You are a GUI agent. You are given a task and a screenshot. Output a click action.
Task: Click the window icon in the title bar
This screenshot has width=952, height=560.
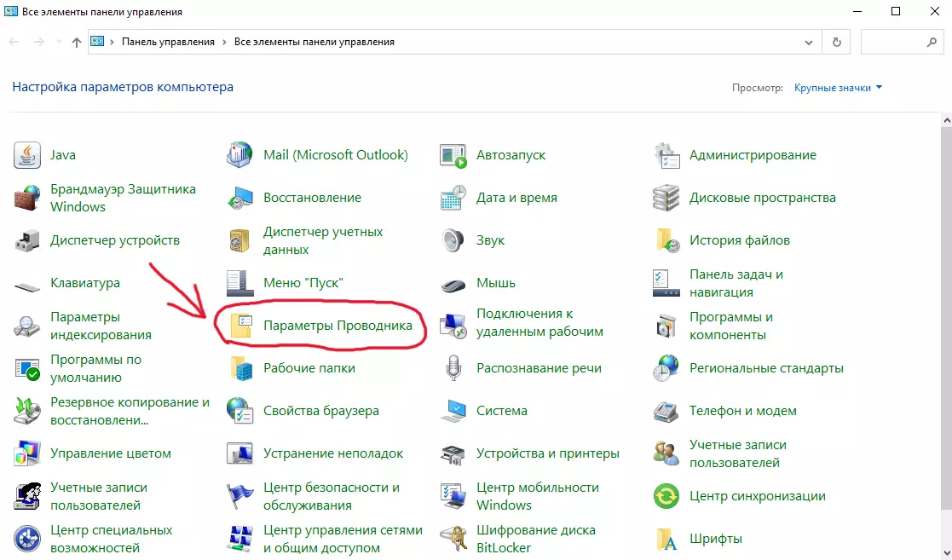[x=10, y=12]
